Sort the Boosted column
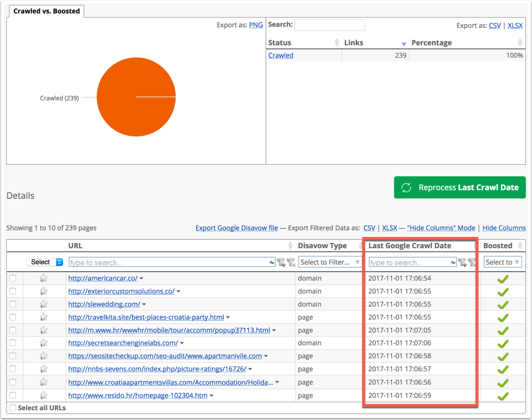The image size is (532, 420). click(x=520, y=245)
